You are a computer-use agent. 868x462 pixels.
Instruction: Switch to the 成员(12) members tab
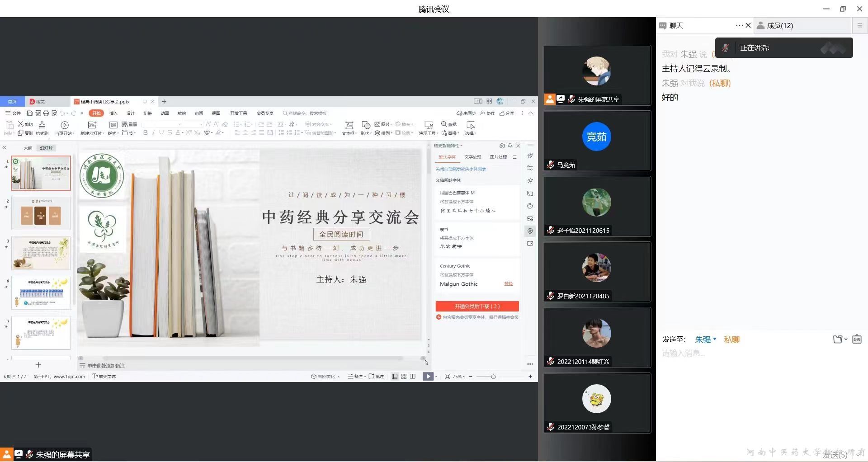tap(779, 26)
